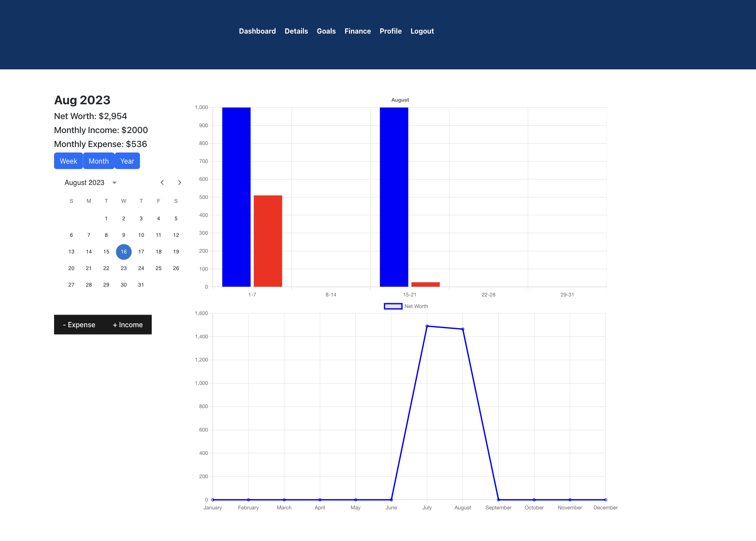Select August 16 in the calendar
The width and height of the screenshot is (756, 541).
pyautogui.click(x=124, y=252)
